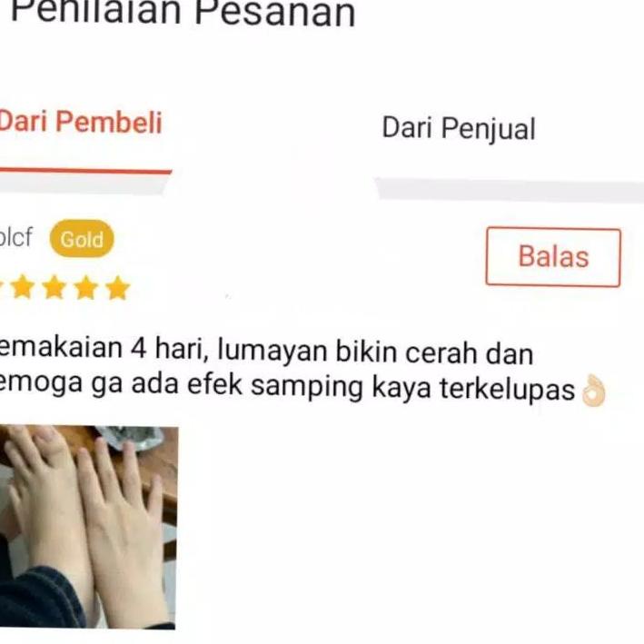Click the fourth rating star
644x644 pixels.
[86, 288]
